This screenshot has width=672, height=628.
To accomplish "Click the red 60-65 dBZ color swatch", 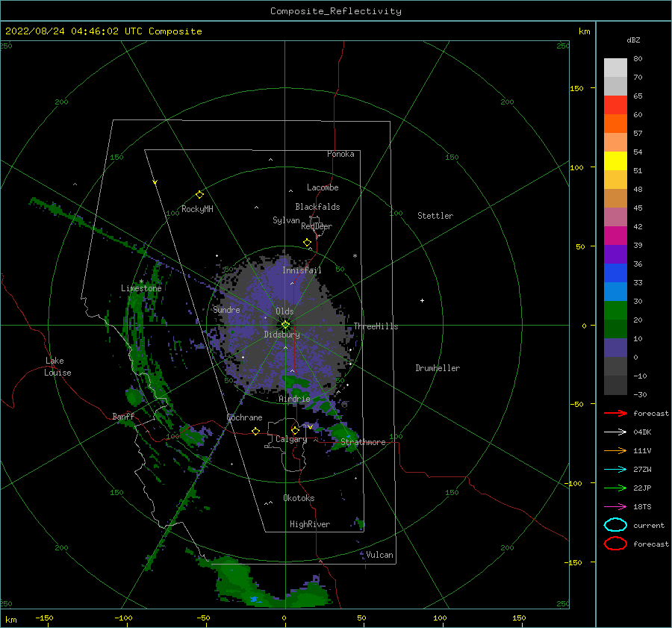I will coord(615,105).
